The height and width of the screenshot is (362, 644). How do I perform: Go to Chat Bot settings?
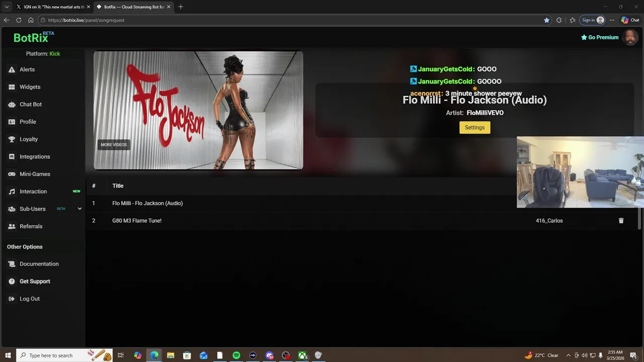(x=31, y=104)
